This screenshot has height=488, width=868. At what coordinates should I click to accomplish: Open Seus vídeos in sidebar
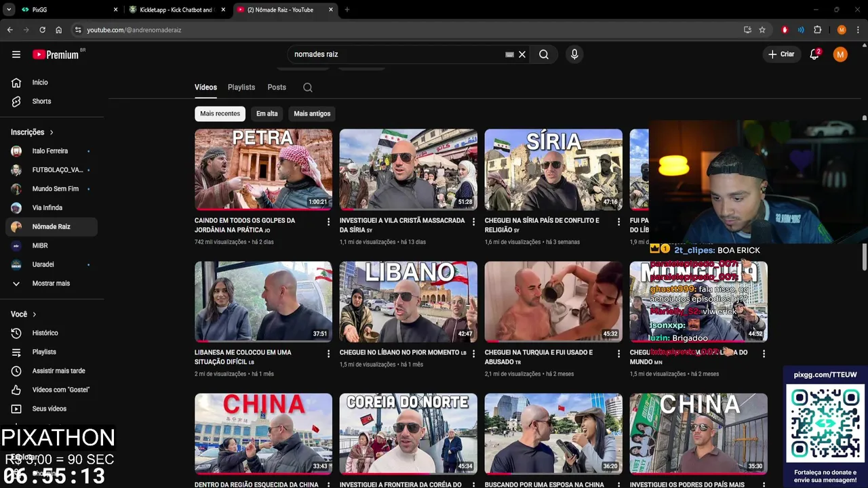pos(52,409)
